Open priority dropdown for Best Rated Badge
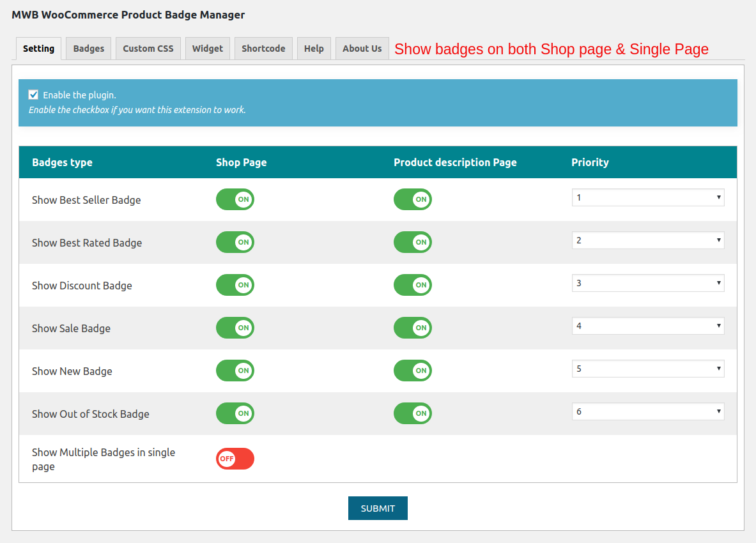756x543 pixels. coord(648,240)
